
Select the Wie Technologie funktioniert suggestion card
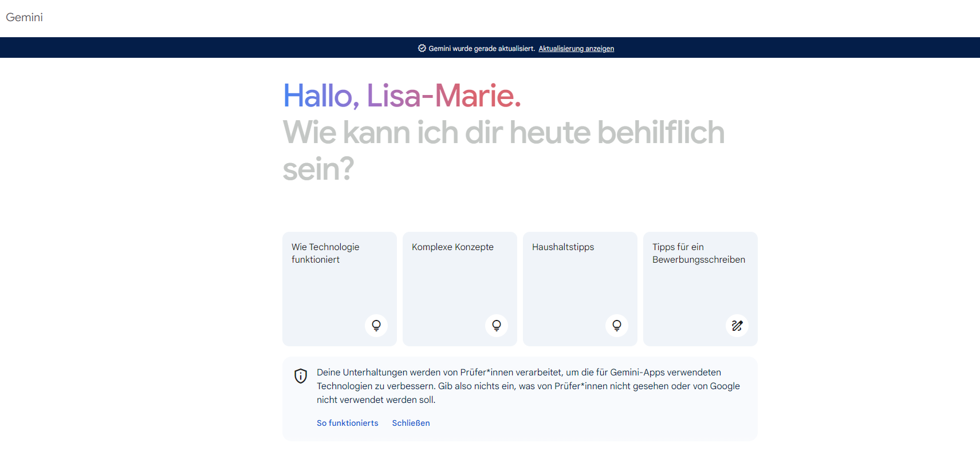340,289
